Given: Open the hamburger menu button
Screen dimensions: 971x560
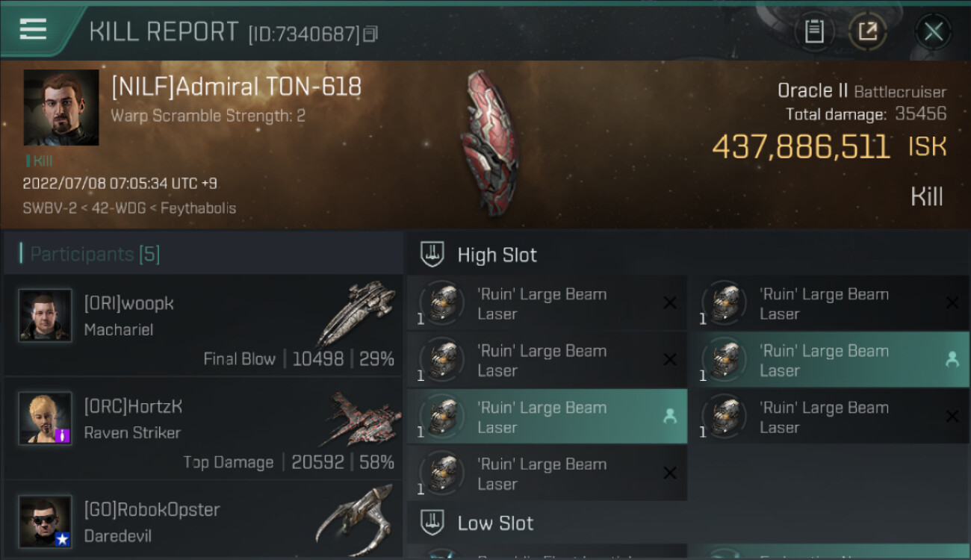Looking at the screenshot, I should pyautogui.click(x=33, y=29).
